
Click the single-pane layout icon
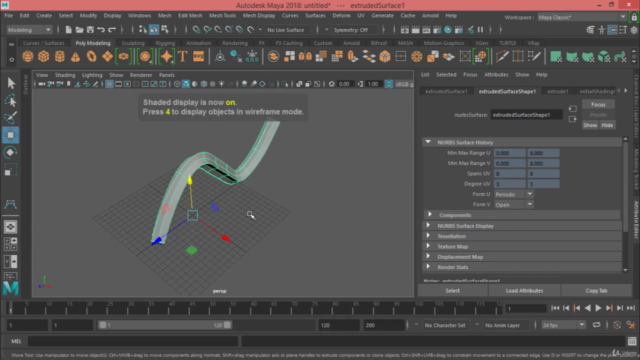click(11, 227)
